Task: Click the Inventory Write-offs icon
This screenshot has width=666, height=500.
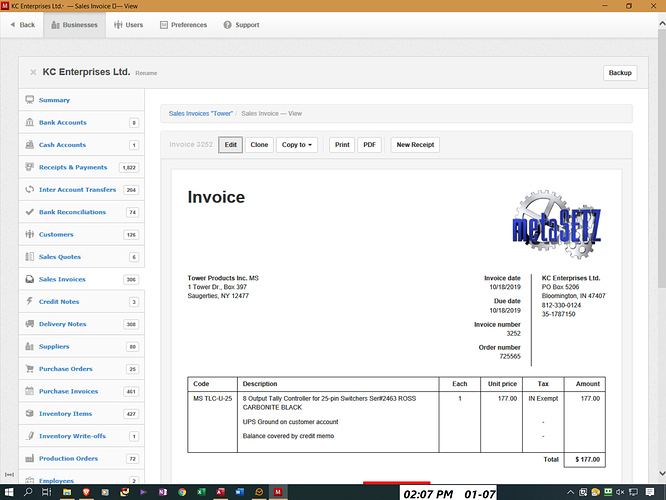Action: [29, 436]
